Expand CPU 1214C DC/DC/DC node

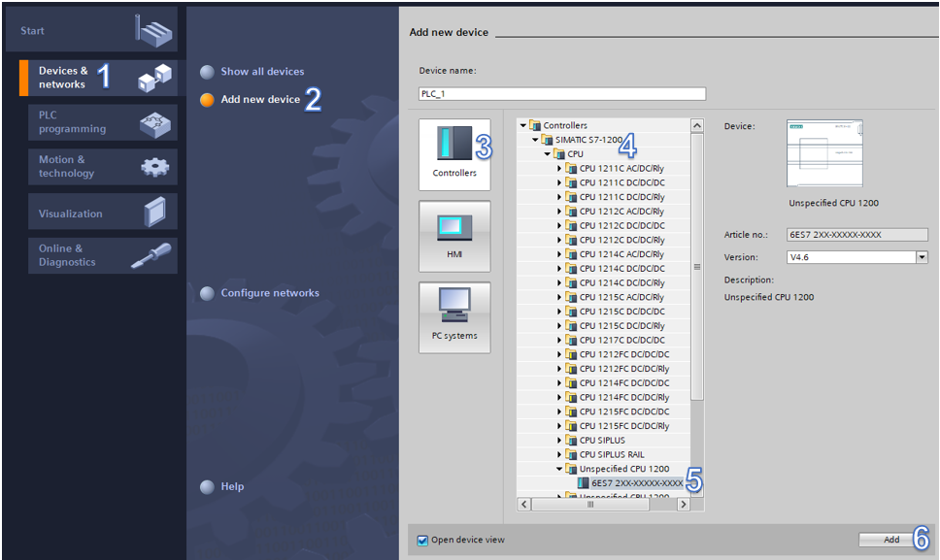[x=559, y=268]
